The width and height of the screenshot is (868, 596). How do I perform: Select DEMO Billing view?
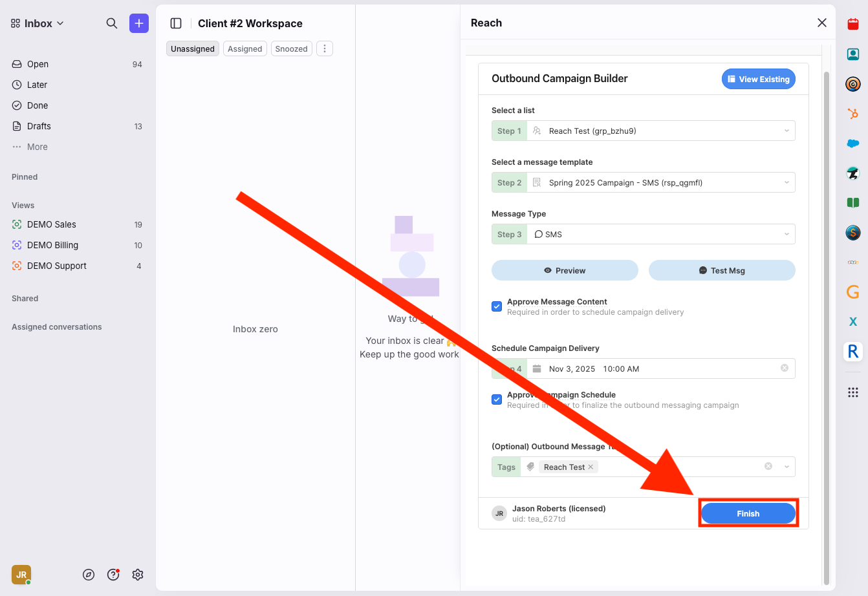pos(52,245)
